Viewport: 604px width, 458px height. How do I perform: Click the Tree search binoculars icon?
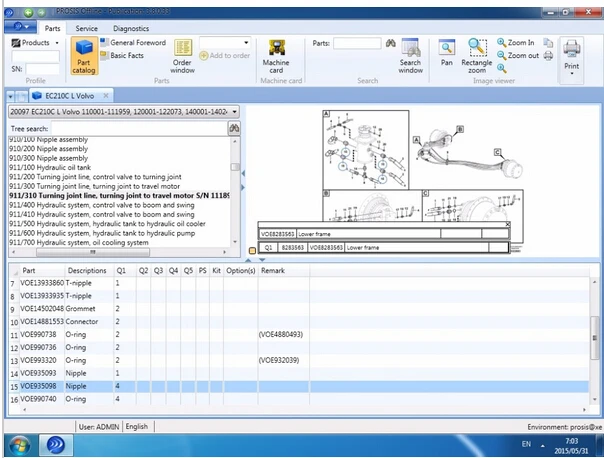pos(234,128)
